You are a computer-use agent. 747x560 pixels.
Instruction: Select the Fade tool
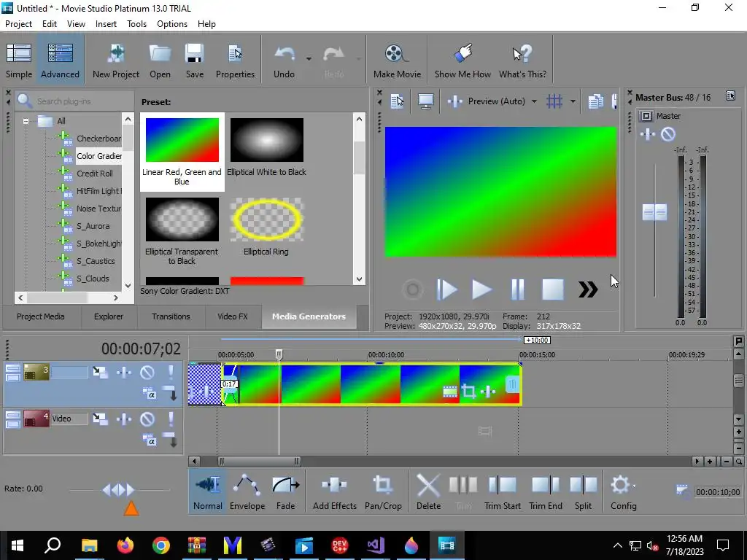[x=285, y=491]
